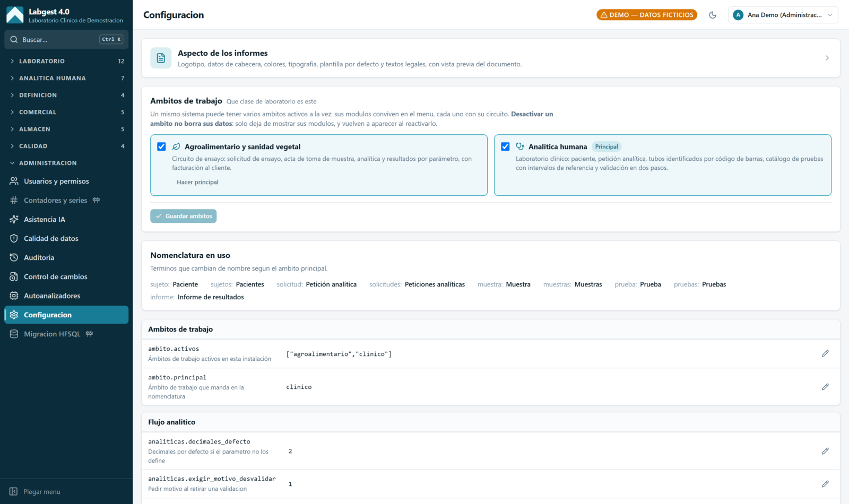This screenshot has width=849, height=504.
Task: Go to Autoanalizadores page
Action: (66, 296)
